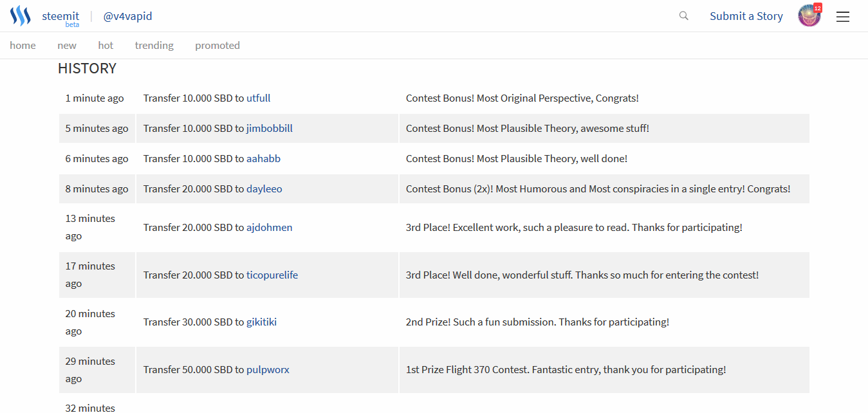Open the hot posts tab
Screen dimensions: 868x413
click(x=106, y=46)
